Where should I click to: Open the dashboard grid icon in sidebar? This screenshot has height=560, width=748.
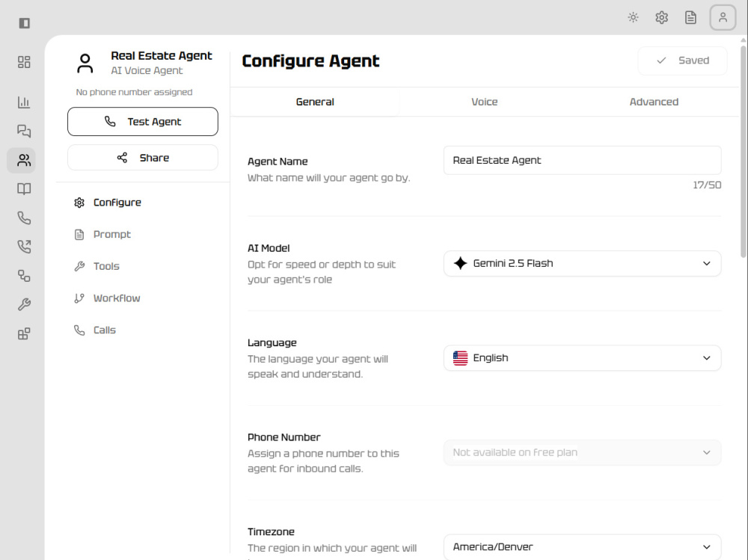click(24, 62)
